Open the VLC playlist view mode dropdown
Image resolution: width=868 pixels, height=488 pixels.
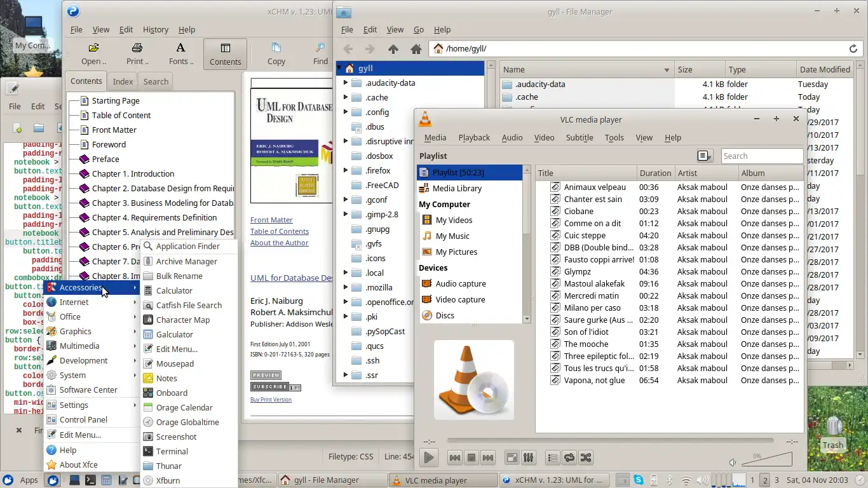pyautogui.click(x=705, y=156)
